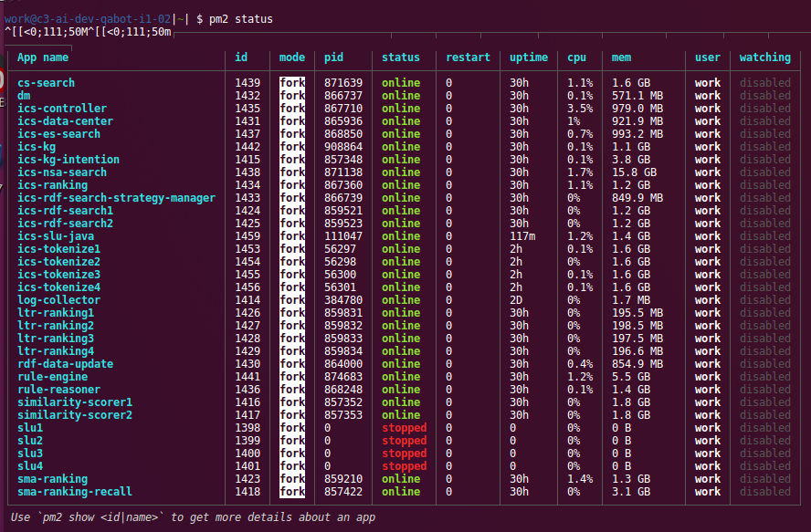
Task: Click the status column header
Action: point(401,57)
